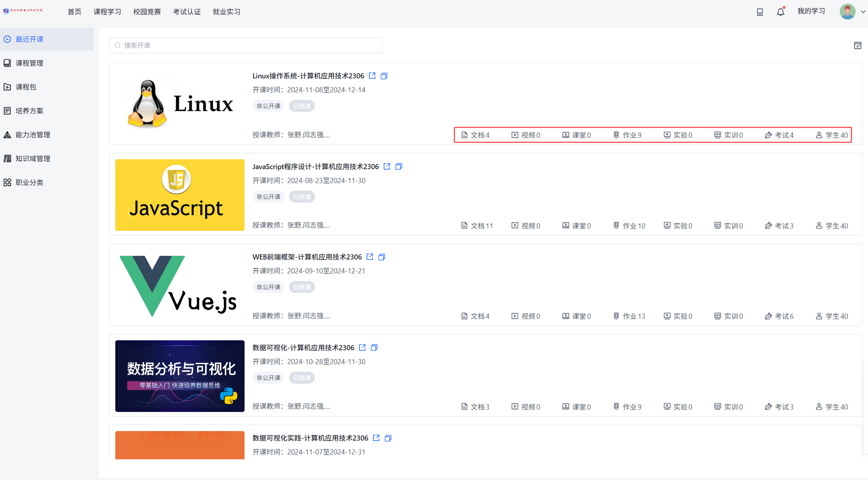The width and height of the screenshot is (868, 480).
Task: Open 考试认证 from the top menu
Action: coord(187,12)
